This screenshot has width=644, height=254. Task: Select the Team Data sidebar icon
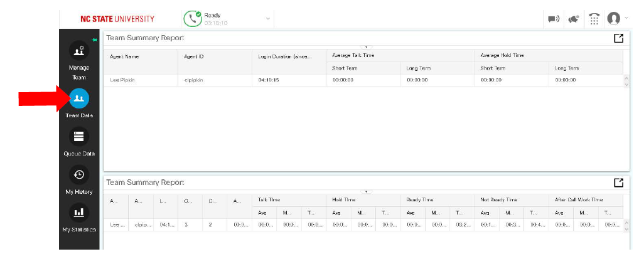coord(79,98)
